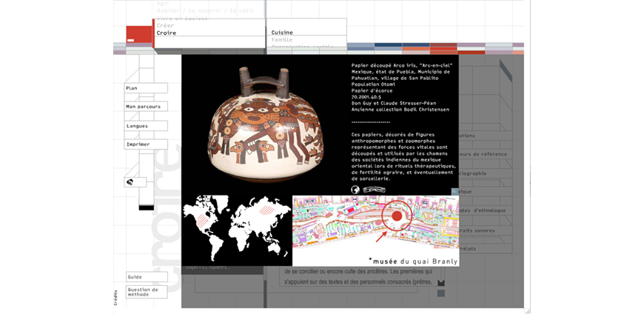This screenshot has height=314, width=644.
Task: Open the Plan button
Action: (x=146, y=88)
